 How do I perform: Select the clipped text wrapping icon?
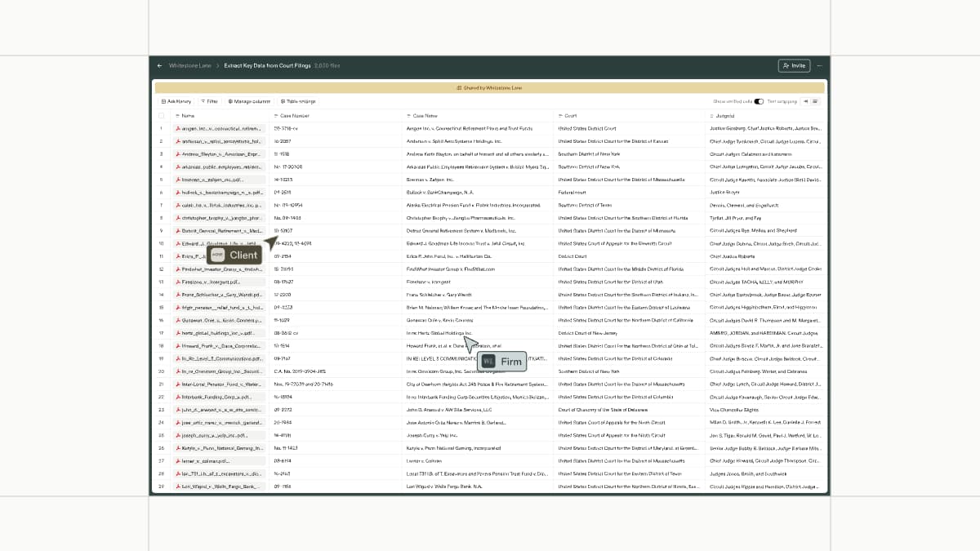806,101
